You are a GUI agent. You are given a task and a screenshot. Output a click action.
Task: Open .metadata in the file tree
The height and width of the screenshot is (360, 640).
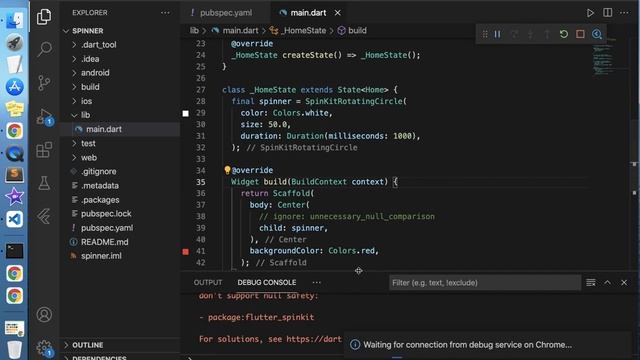click(x=120, y=185)
